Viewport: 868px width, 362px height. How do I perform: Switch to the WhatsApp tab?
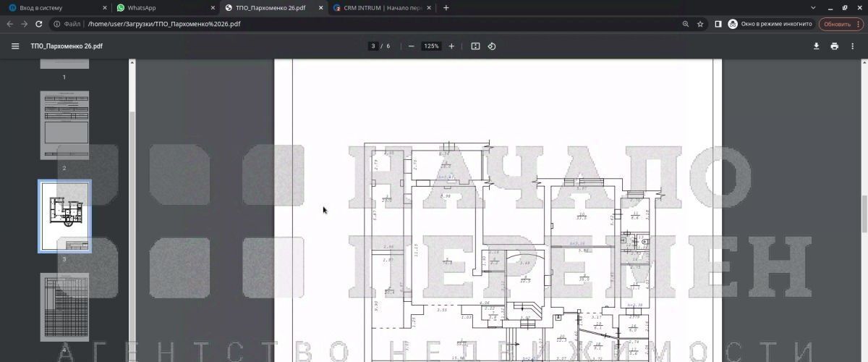coord(165,8)
